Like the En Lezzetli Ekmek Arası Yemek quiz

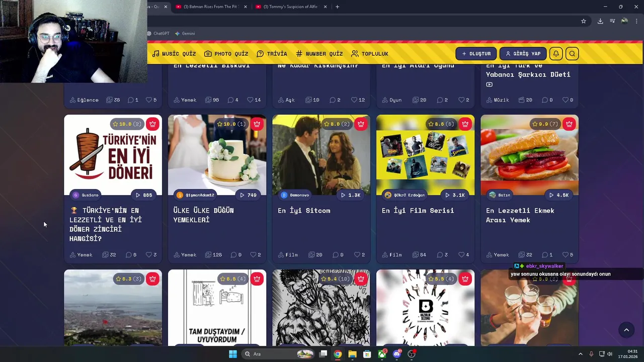[568, 255]
